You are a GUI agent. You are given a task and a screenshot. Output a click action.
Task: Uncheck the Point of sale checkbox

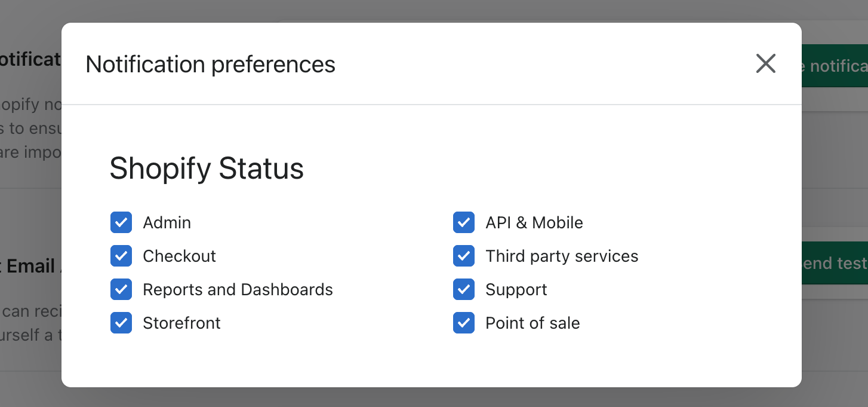point(464,323)
